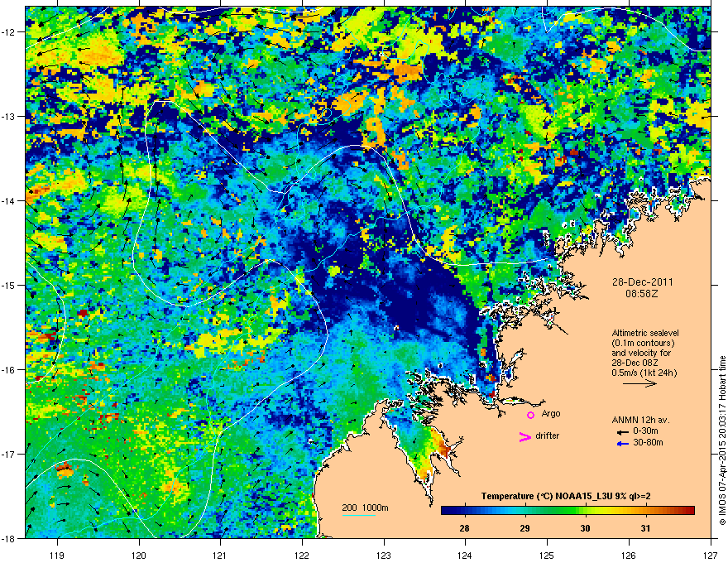Viewport: 728px width, 563px height.
Task: Click the latitude axis label -15
Action: pos(9,285)
